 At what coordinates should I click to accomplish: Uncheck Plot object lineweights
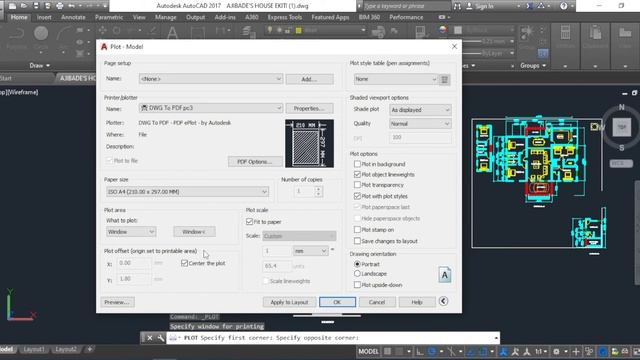tap(357, 175)
